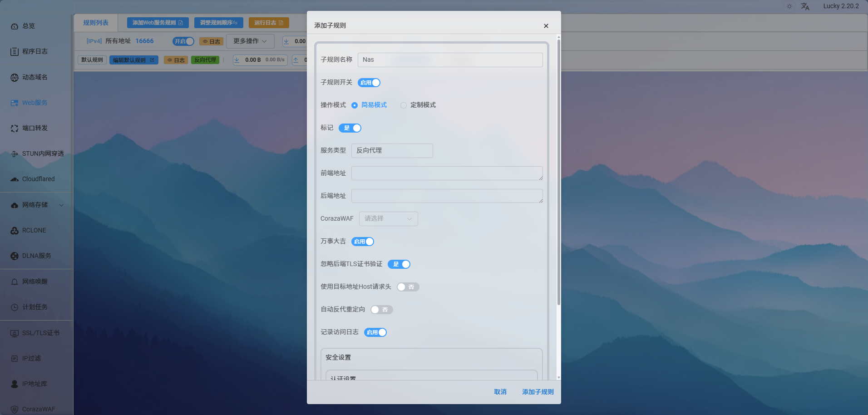
Task: Open Cloudflared cloud icon in sidebar
Action: coord(15,179)
